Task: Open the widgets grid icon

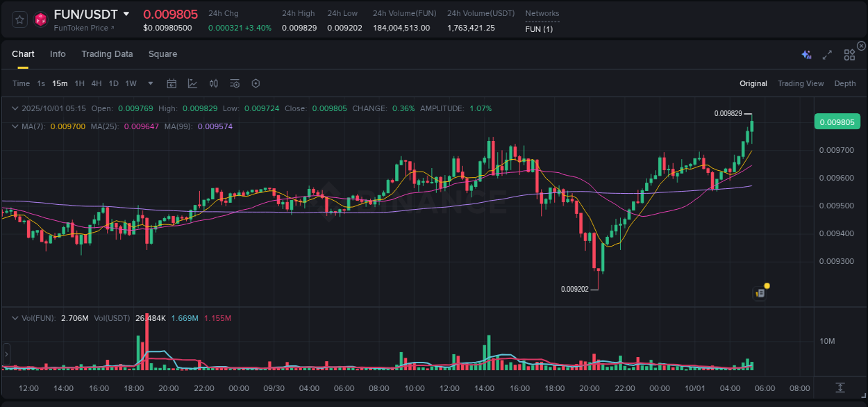Action: [849, 54]
